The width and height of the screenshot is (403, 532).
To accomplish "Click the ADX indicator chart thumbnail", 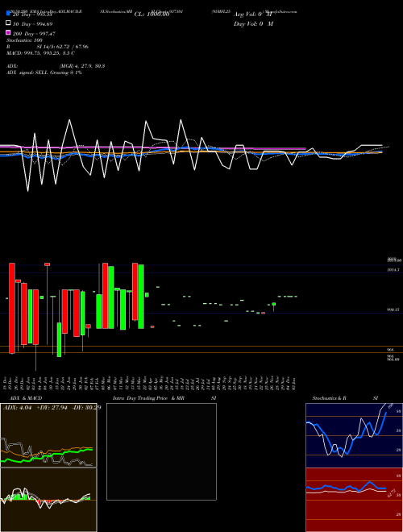I will [48, 435].
